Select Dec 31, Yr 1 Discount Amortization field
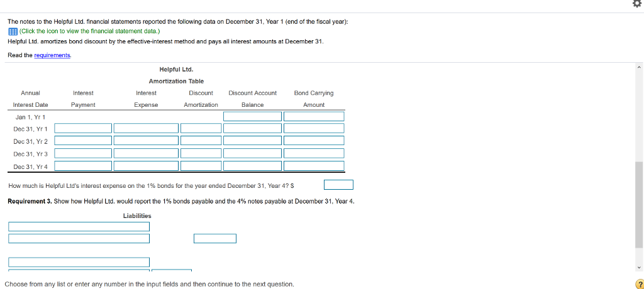 tap(201, 128)
